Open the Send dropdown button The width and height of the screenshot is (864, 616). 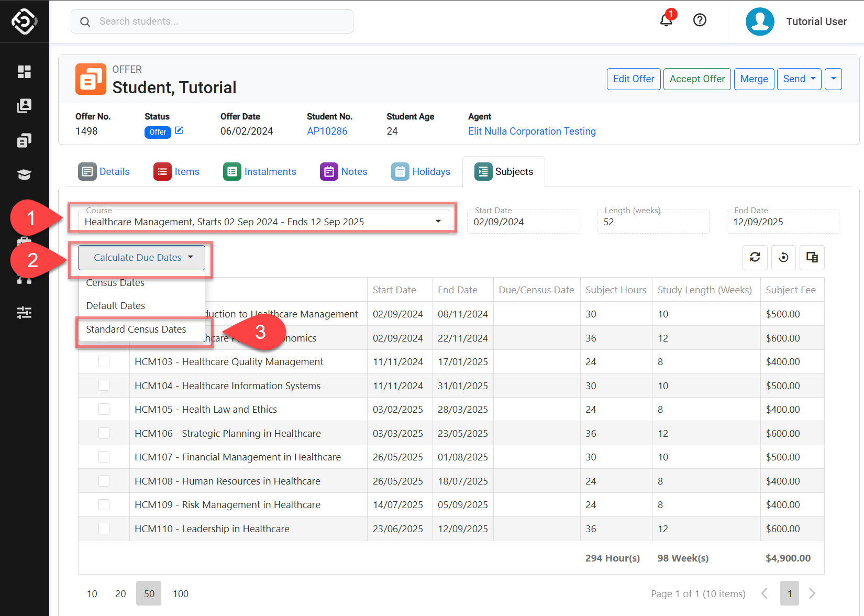click(x=799, y=79)
